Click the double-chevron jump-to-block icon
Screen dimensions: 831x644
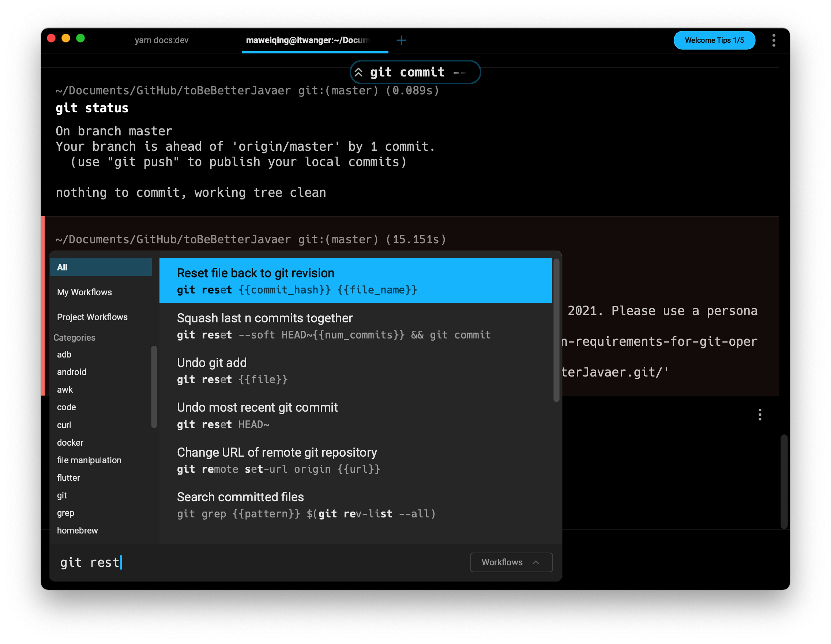pos(358,72)
